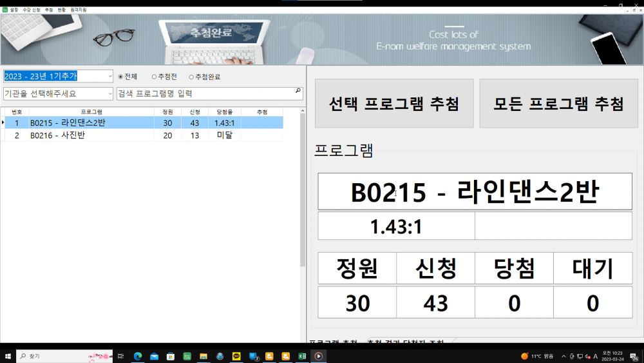Click the 신청 count value 43 in detail panel

[x=436, y=303]
